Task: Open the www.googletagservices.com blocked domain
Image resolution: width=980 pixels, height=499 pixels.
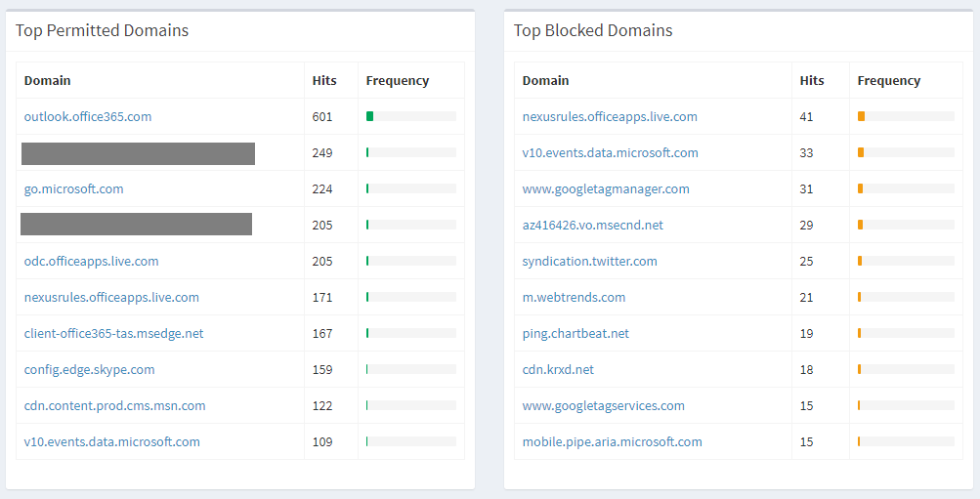Action: point(603,406)
